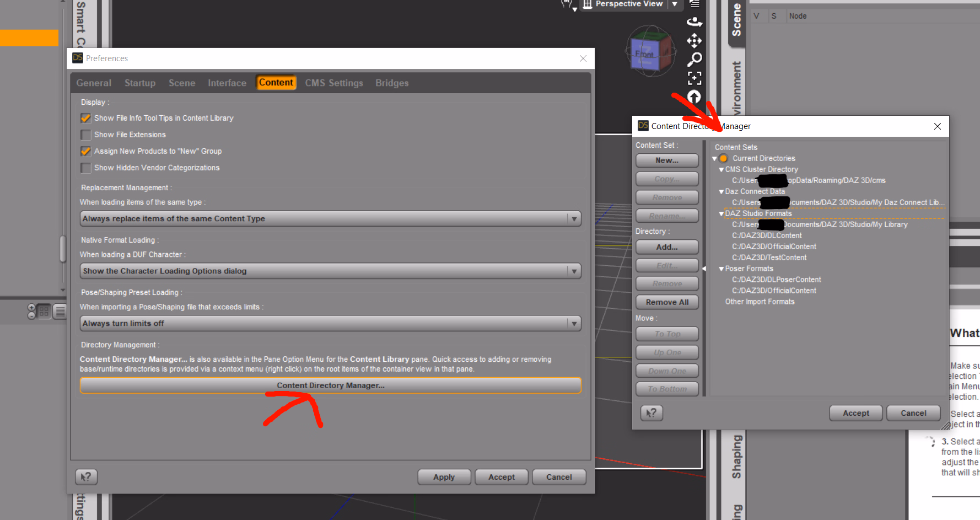The image size is (980, 520).
Task: Switch to the CMS Settings tab
Action: (x=333, y=83)
